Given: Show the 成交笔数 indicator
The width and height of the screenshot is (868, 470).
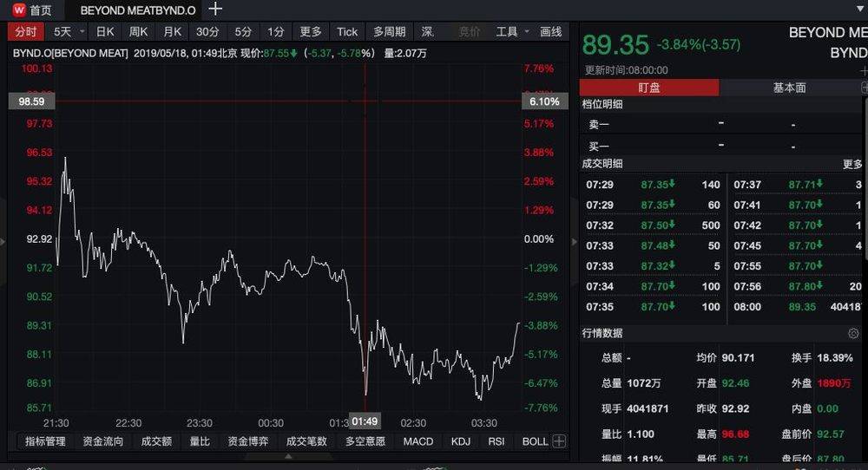Looking at the screenshot, I should coord(306,441).
